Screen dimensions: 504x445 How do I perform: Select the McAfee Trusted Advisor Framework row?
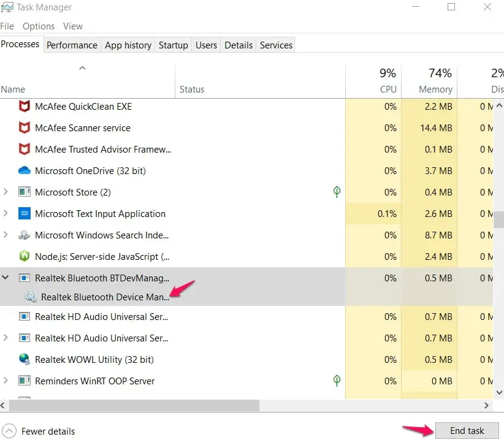coord(246,150)
